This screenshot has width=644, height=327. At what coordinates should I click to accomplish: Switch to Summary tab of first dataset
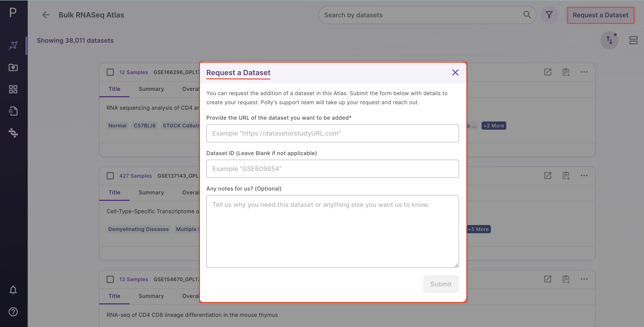click(151, 89)
